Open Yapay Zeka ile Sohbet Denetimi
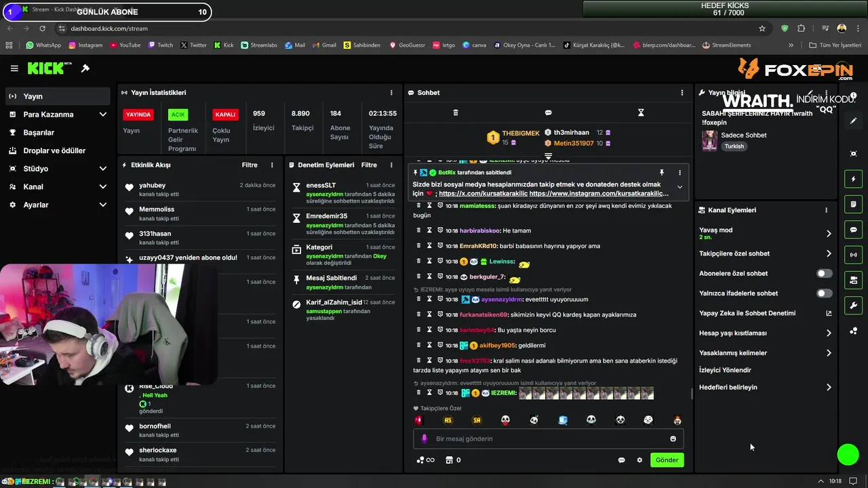 coord(765,314)
